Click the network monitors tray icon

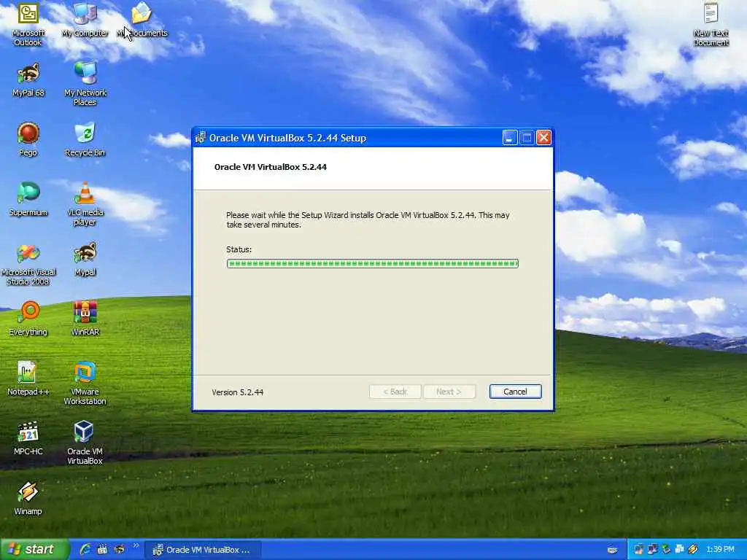coord(652,550)
